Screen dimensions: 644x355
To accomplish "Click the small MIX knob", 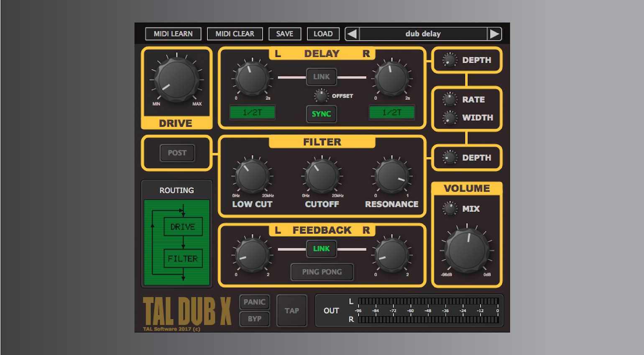I will point(450,208).
